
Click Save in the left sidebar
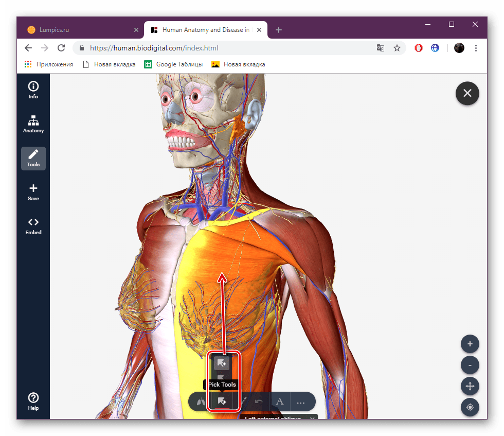click(33, 191)
